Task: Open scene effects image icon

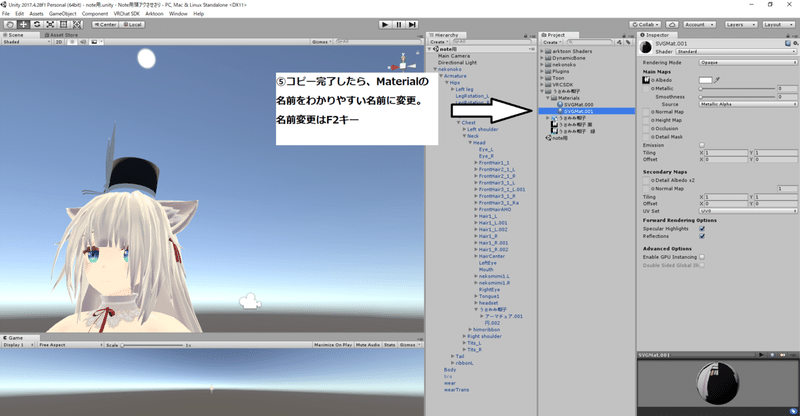Action: [x=94, y=42]
